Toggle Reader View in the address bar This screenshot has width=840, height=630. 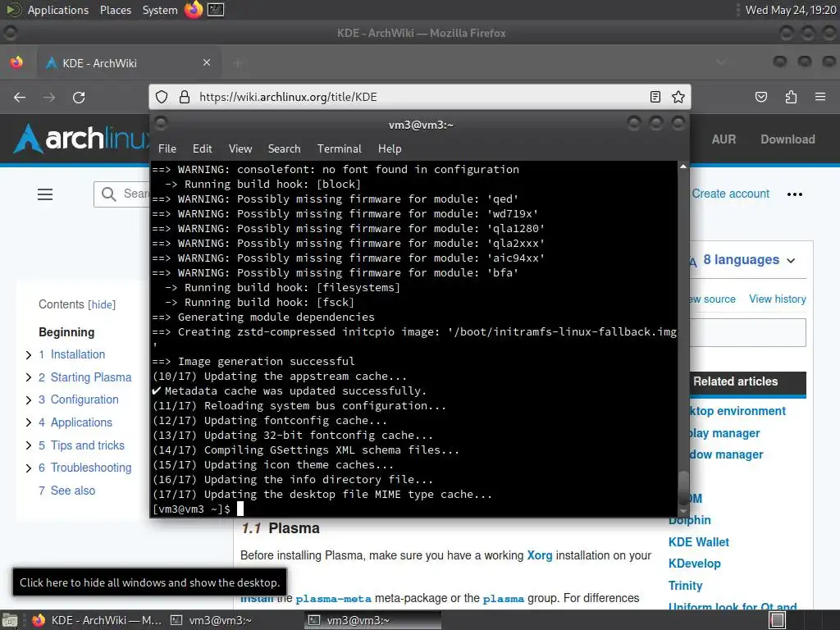coord(655,97)
